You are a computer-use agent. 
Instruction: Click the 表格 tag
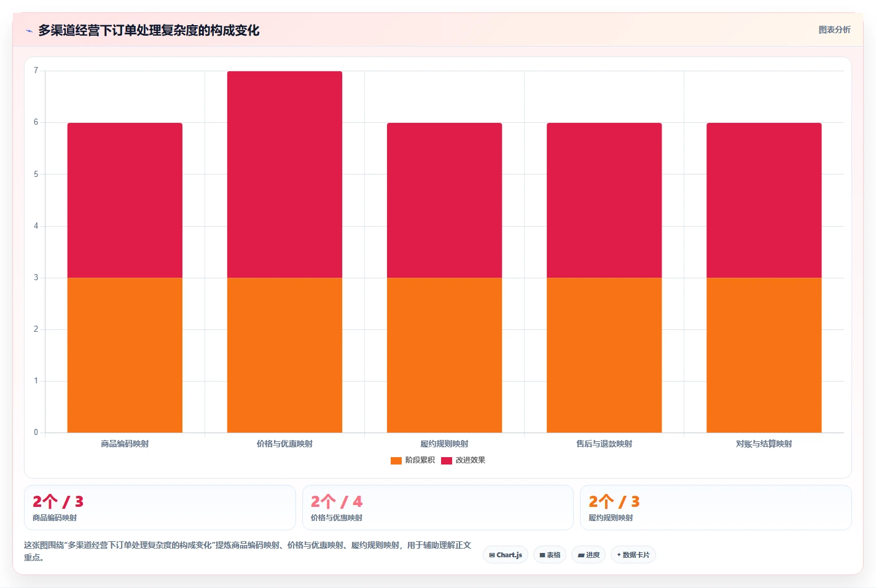click(x=550, y=555)
